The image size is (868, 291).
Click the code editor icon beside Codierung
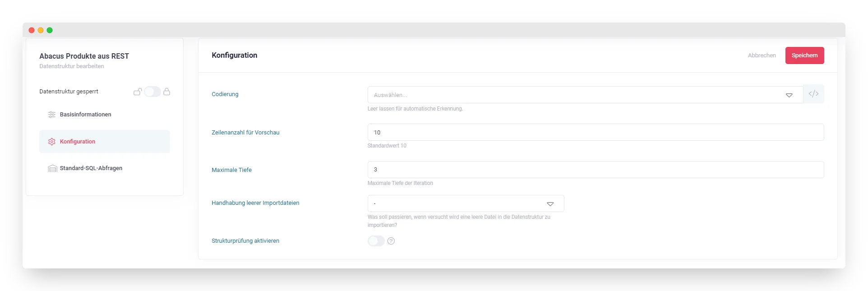coord(813,94)
